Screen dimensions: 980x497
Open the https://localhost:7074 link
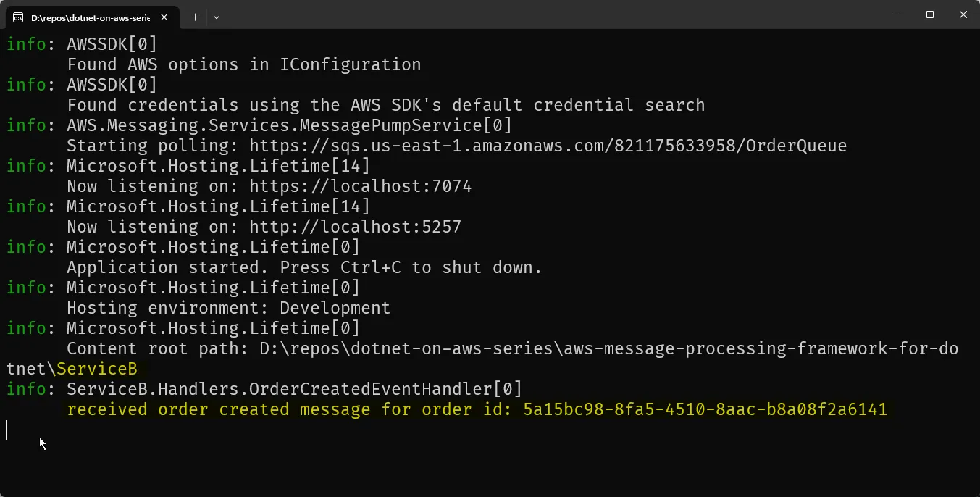(x=360, y=186)
